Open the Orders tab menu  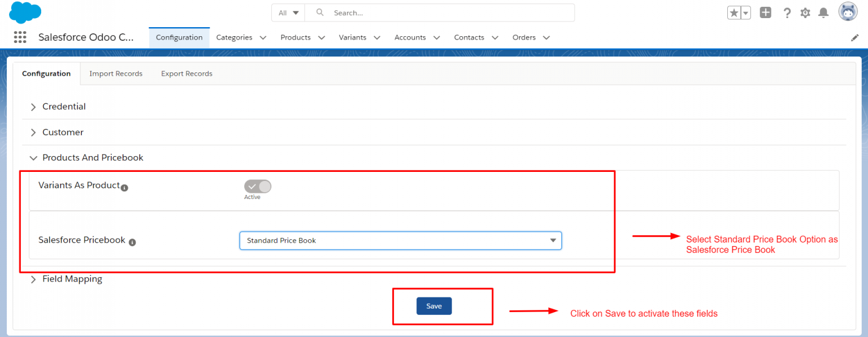(546, 37)
